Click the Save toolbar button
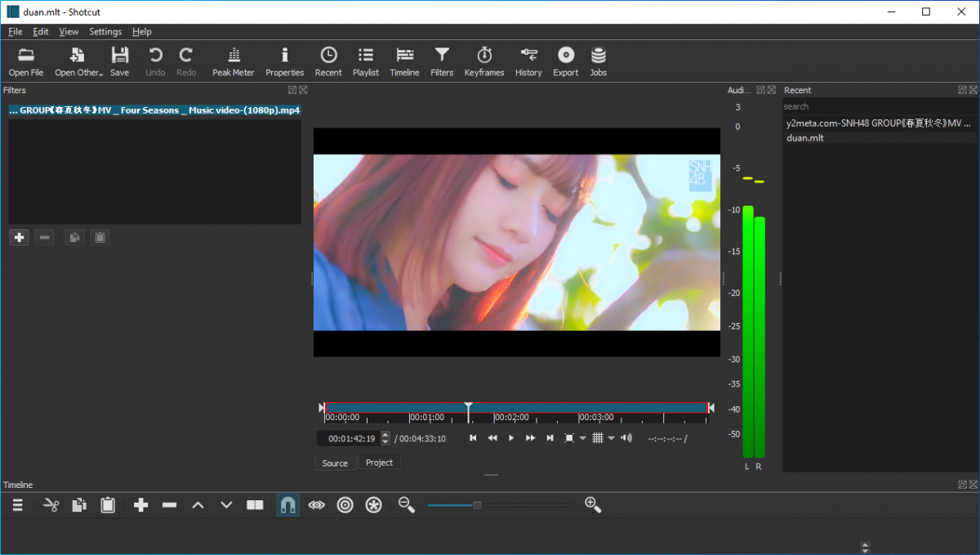The height and width of the screenshot is (555, 980). (x=119, y=62)
